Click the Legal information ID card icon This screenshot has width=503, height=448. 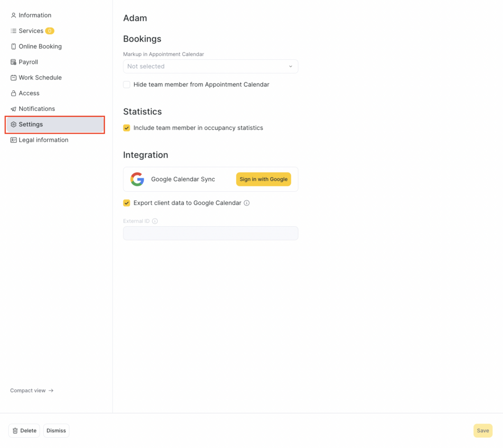click(14, 140)
